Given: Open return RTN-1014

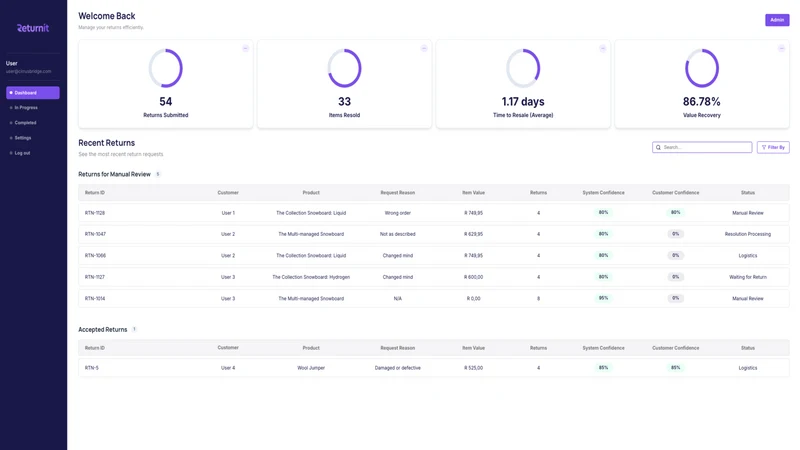Looking at the screenshot, I should (x=434, y=298).
